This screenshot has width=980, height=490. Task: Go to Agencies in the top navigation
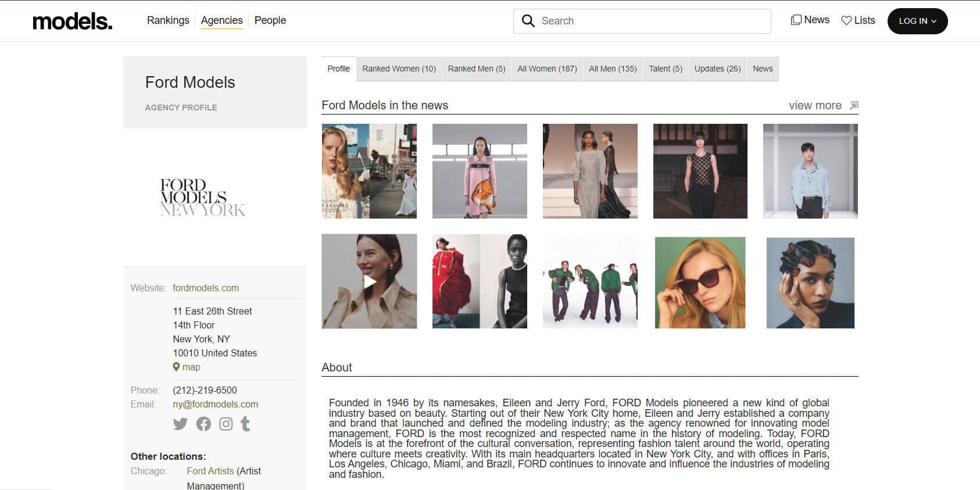point(222,20)
